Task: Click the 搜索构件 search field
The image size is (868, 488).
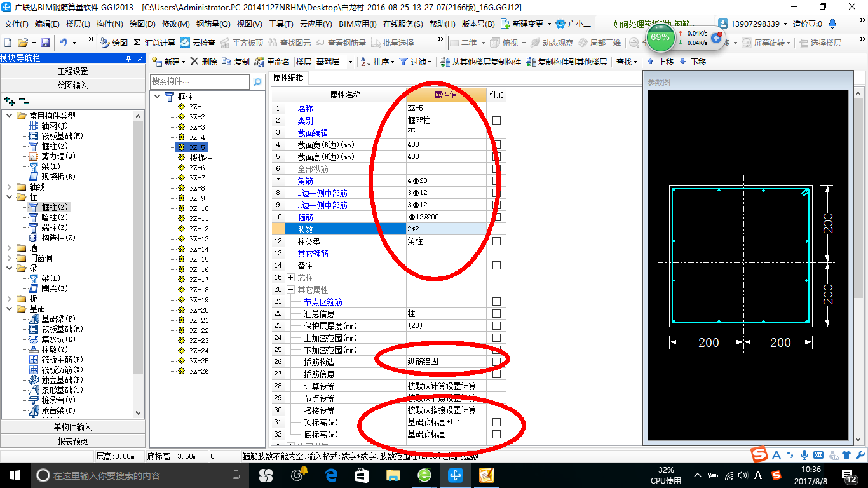Action: click(200, 82)
